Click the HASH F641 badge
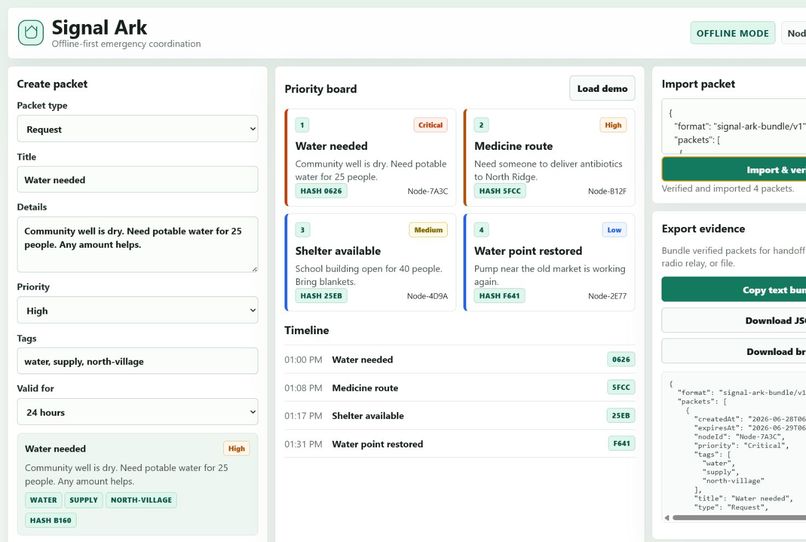806x542 pixels. (x=500, y=296)
